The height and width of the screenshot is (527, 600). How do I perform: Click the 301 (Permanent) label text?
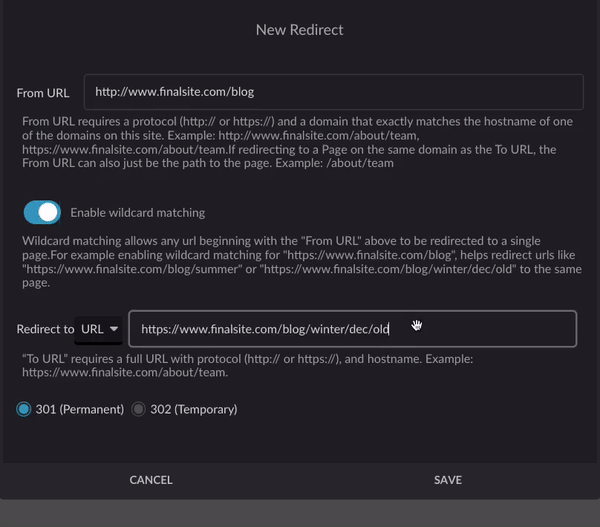(80, 410)
